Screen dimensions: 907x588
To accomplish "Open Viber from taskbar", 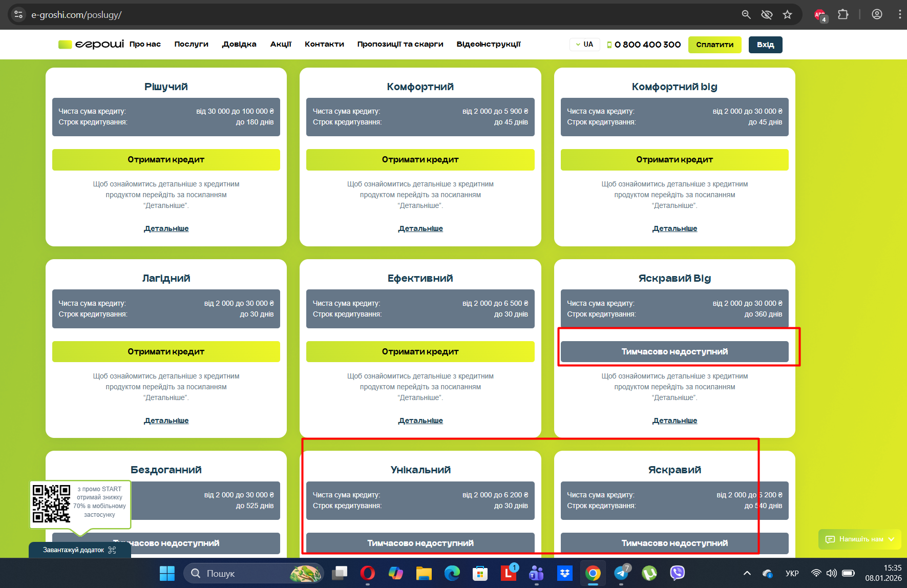I will click(x=678, y=573).
